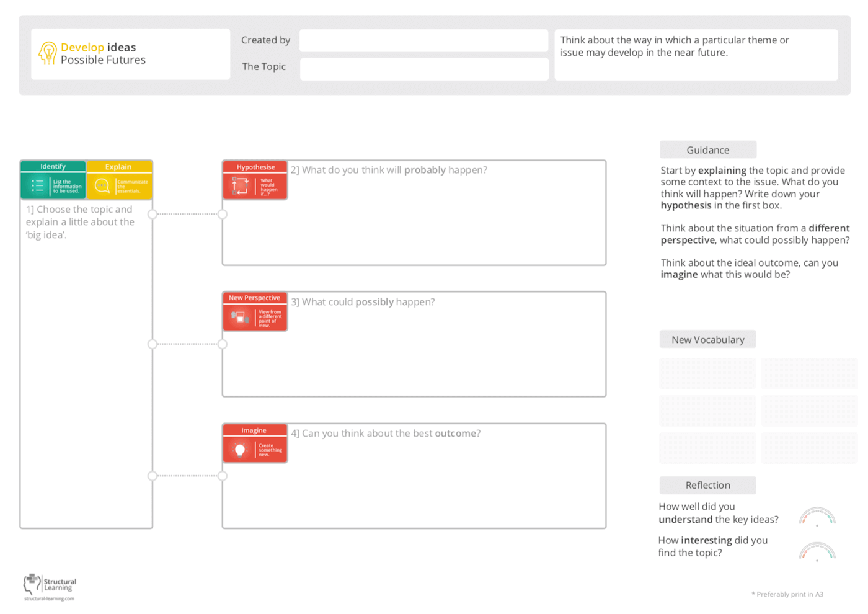
Task: Click the red Imagine label banner
Action: point(254,430)
